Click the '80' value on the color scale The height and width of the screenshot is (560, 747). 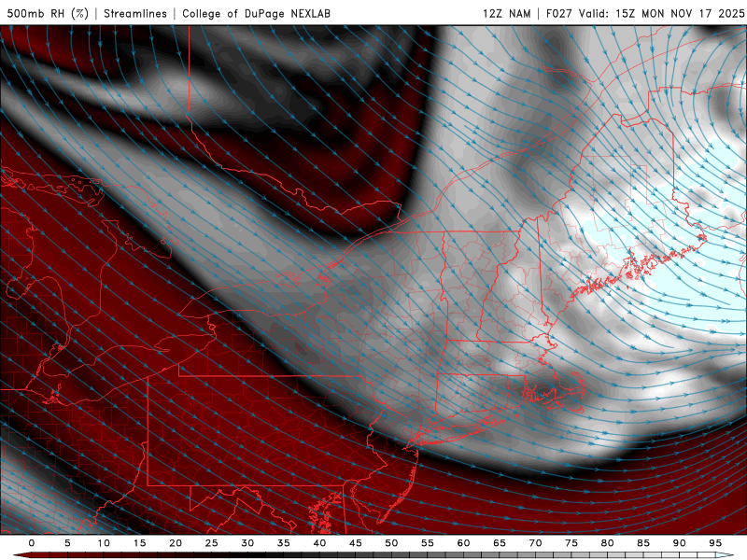click(607, 543)
